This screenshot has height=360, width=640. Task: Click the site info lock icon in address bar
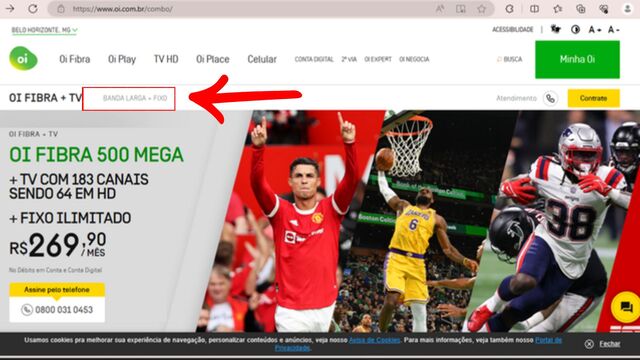tap(61, 9)
